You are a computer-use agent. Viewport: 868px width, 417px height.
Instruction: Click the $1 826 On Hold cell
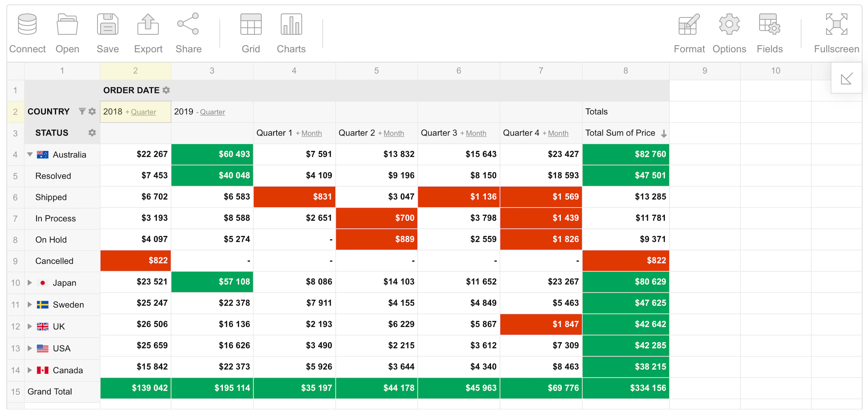(x=541, y=239)
